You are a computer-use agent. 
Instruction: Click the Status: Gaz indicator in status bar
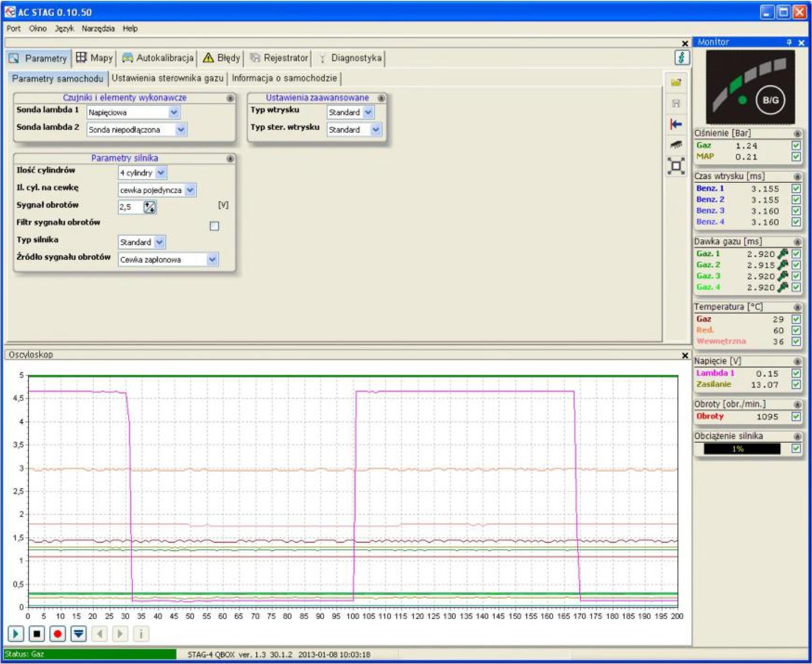click(90, 654)
